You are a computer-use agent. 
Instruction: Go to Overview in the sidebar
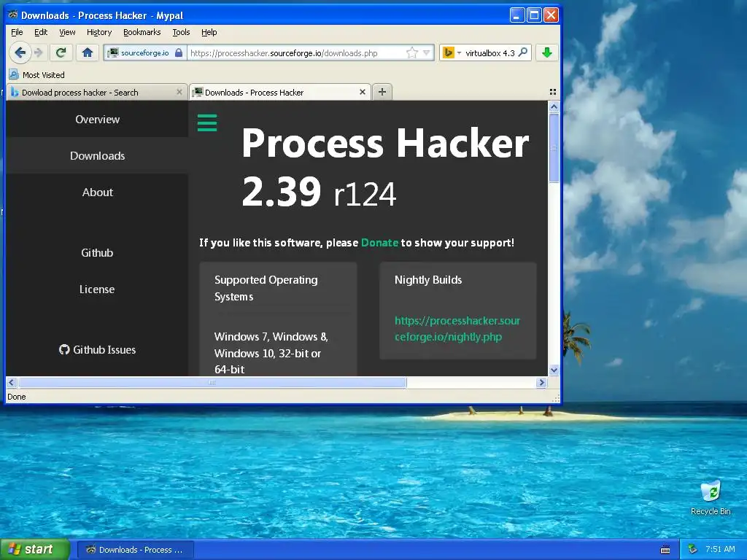coord(97,120)
